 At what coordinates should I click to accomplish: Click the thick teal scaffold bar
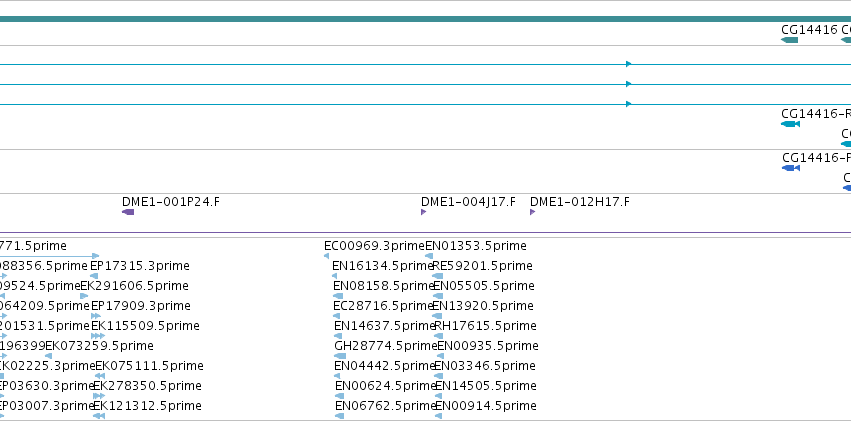(426, 19)
